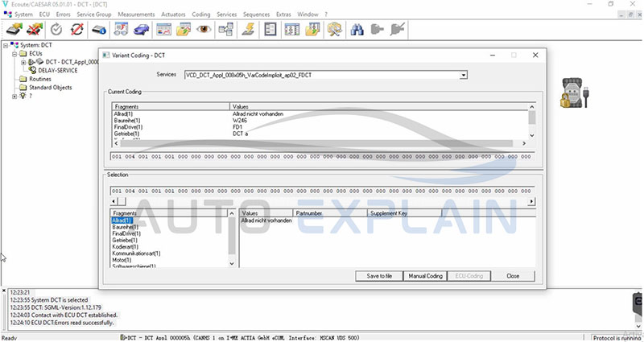Open the Services dropdown in Variant Coding
The image size is (644, 342).
tap(464, 75)
